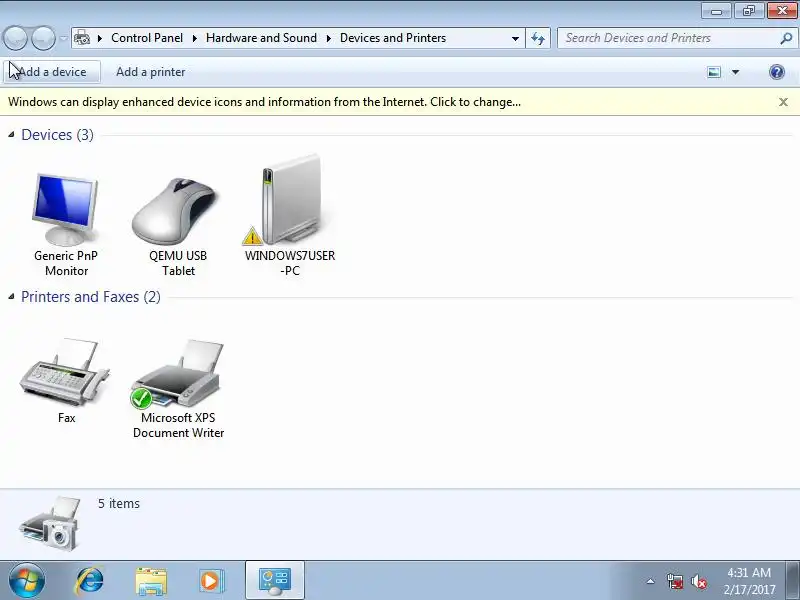800x600 pixels.
Task: Click the Devices and Printers breadcrumb
Action: pyautogui.click(x=393, y=38)
